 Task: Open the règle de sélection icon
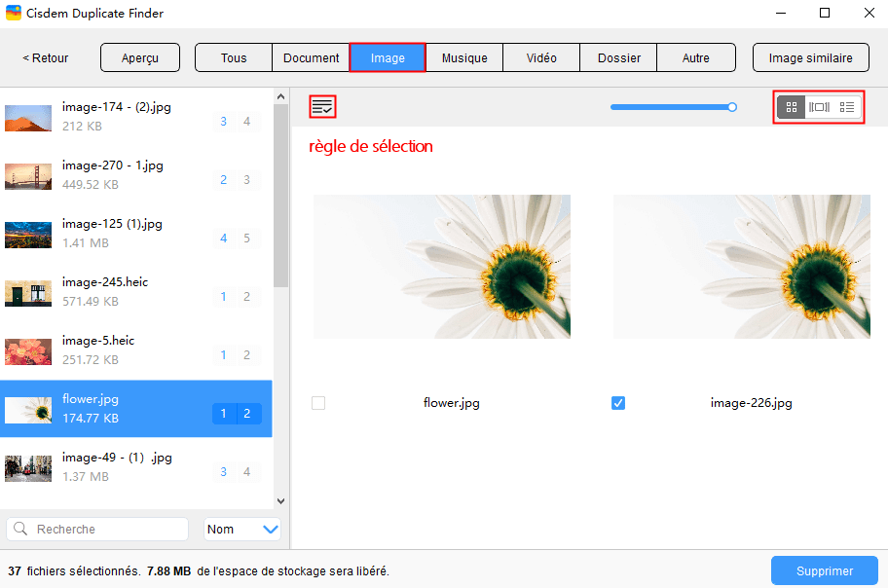click(321, 107)
